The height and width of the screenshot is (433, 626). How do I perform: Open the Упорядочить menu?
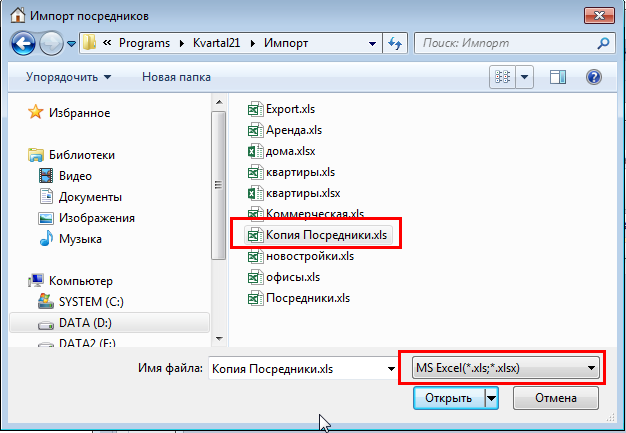point(69,77)
